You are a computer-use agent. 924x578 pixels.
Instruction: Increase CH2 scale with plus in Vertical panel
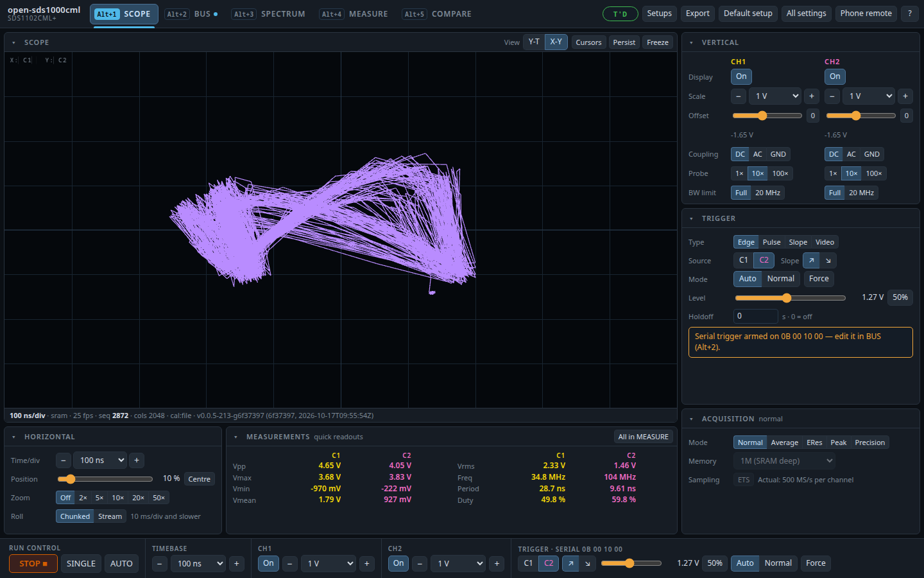pyautogui.click(x=905, y=96)
